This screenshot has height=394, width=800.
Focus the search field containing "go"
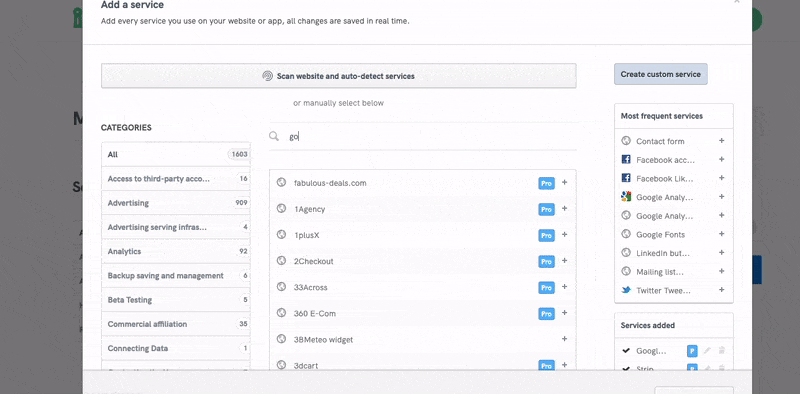click(423, 136)
